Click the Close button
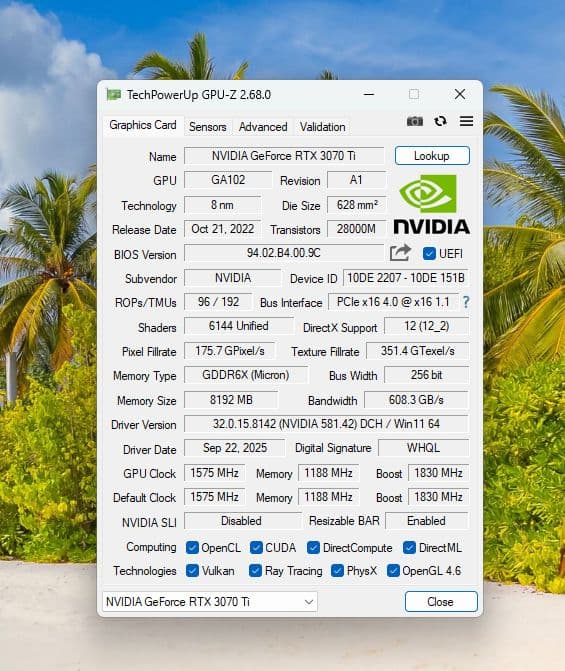 point(441,602)
